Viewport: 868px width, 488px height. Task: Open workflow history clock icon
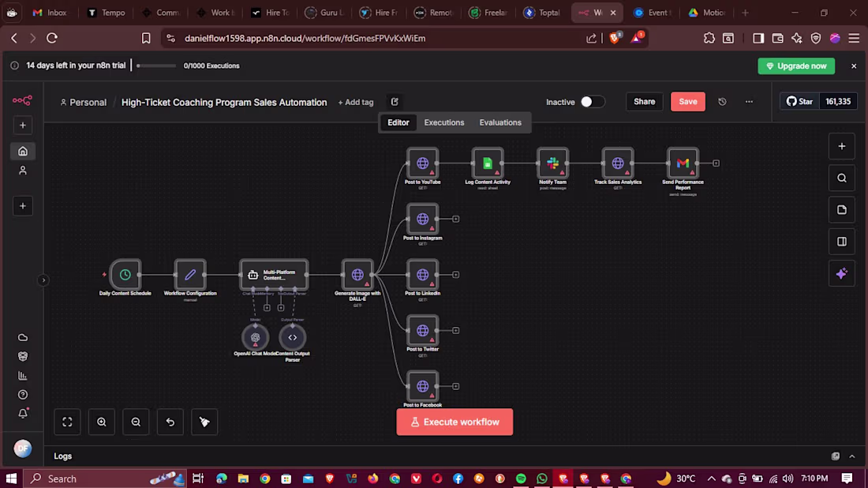(x=722, y=102)
